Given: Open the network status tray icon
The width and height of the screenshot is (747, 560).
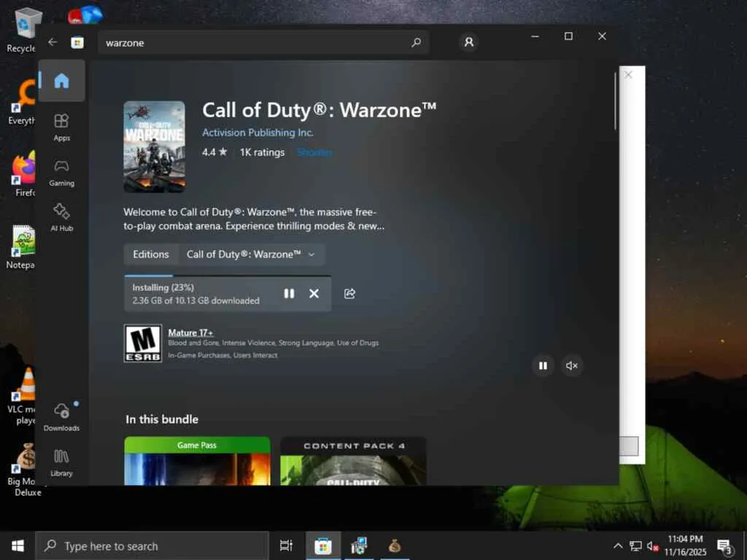Looking at the screenshot, I should click(x=635, y=545).
